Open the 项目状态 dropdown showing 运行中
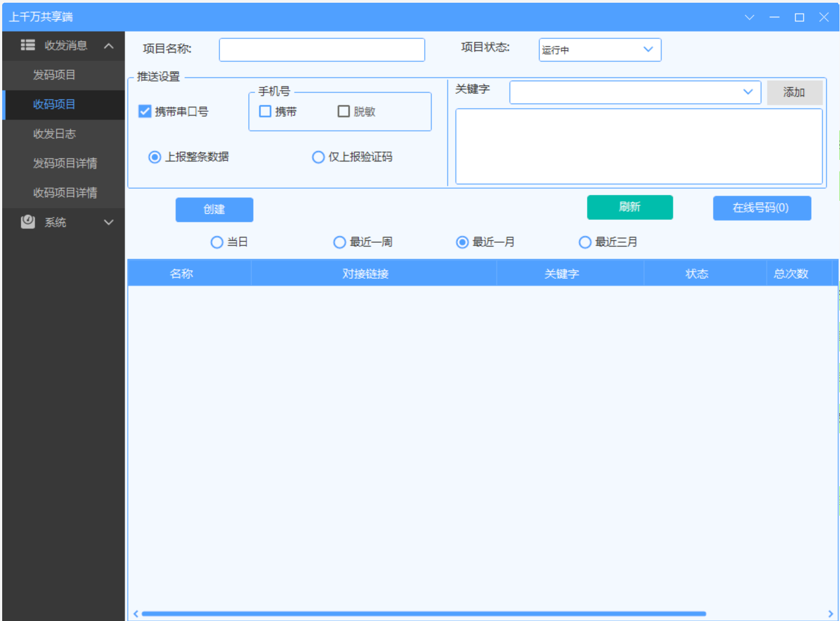Image resolution: width=840 pixels, height=621 pixels. point(600,50)
